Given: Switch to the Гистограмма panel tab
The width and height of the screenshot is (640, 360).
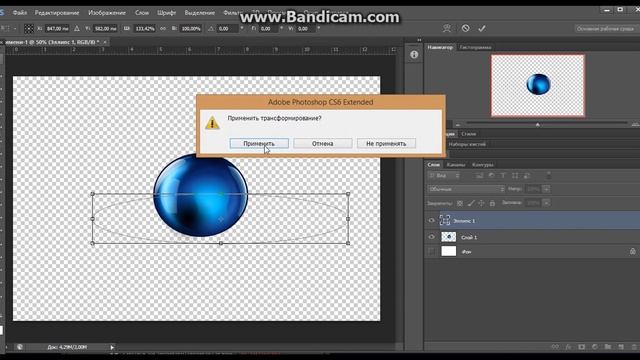Looking at the screenshot, I should (475, 47).
